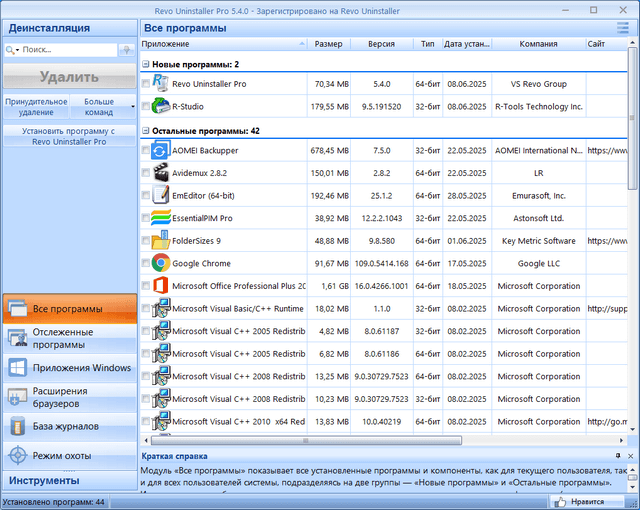Enable the FolderSizes 9 checkbox
This screenshot has height=510, width=640.
146,241
